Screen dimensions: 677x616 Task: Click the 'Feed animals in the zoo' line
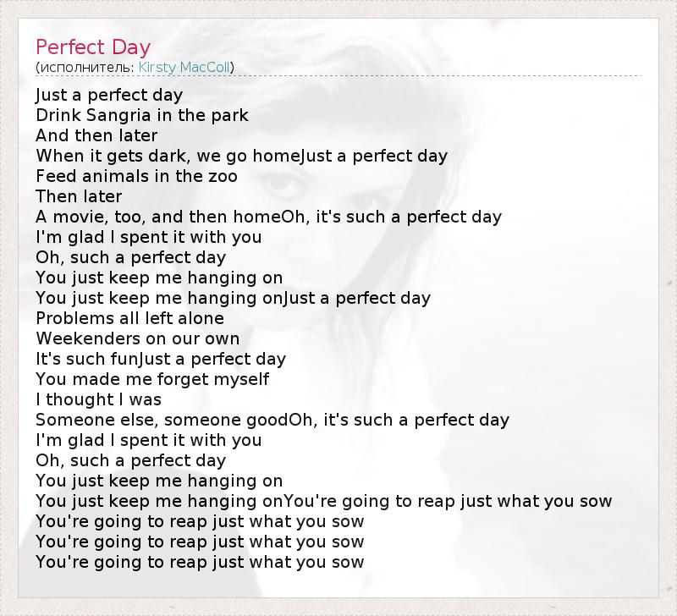click(136, 176)
